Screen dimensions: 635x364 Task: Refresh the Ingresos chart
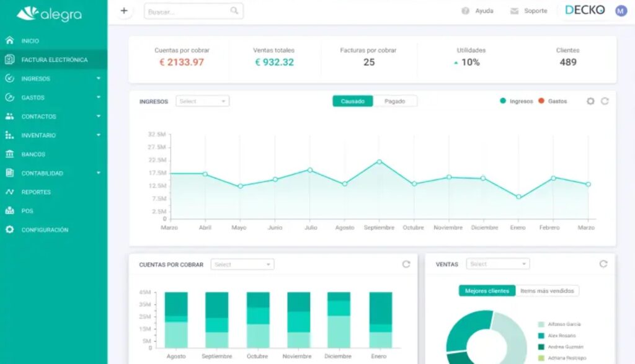click(605, 101)
